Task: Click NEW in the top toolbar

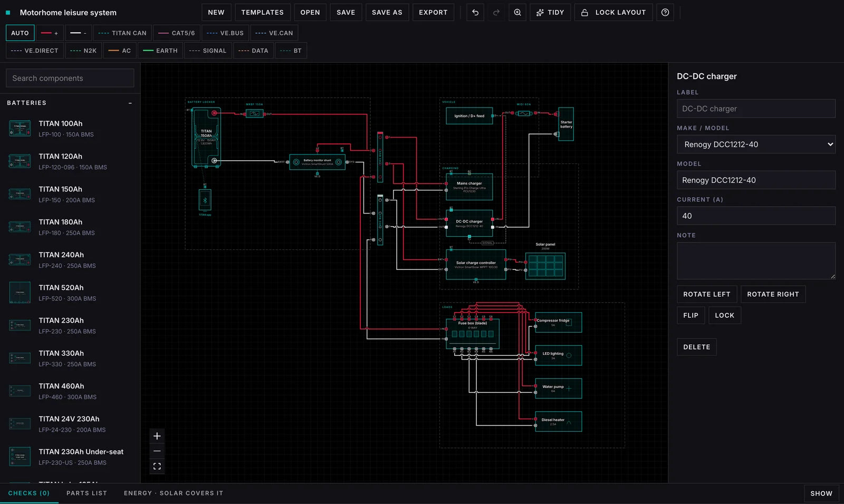Action: coord(216,12)
